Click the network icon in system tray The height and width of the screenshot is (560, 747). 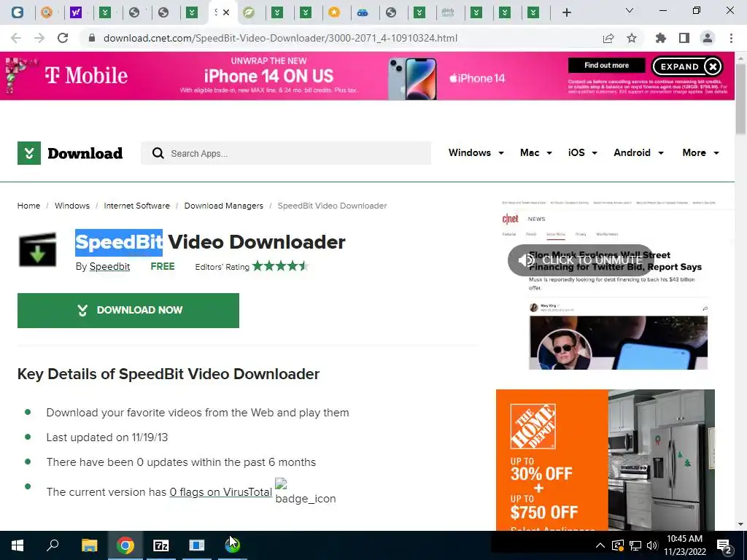tap(635, 545)
